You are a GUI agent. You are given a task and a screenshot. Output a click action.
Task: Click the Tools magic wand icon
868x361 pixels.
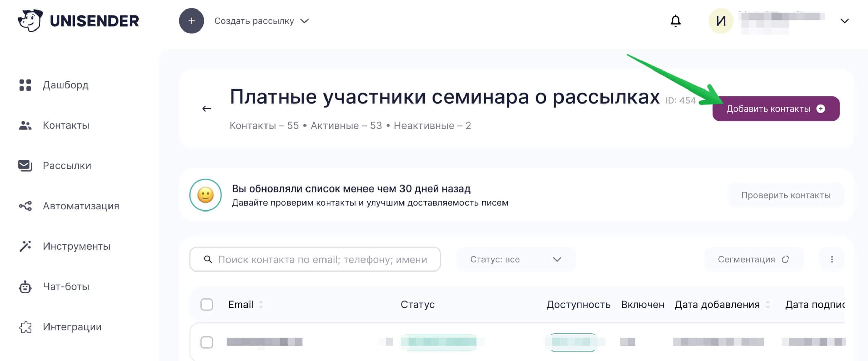25,246
